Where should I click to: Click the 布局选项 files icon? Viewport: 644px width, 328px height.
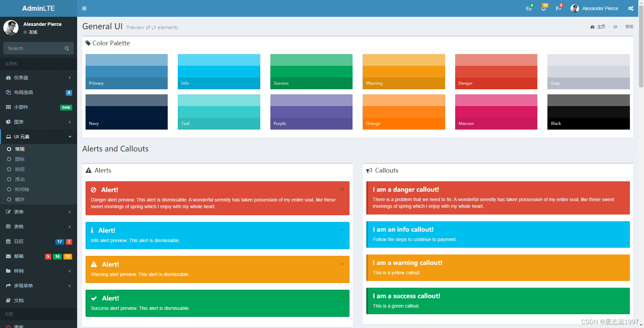point(8,92)
